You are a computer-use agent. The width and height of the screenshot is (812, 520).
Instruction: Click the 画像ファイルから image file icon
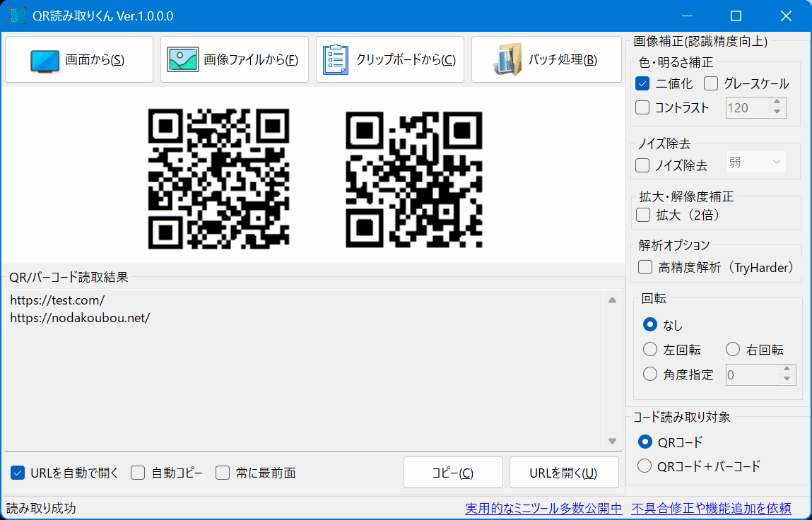click(x=182, y=59)
